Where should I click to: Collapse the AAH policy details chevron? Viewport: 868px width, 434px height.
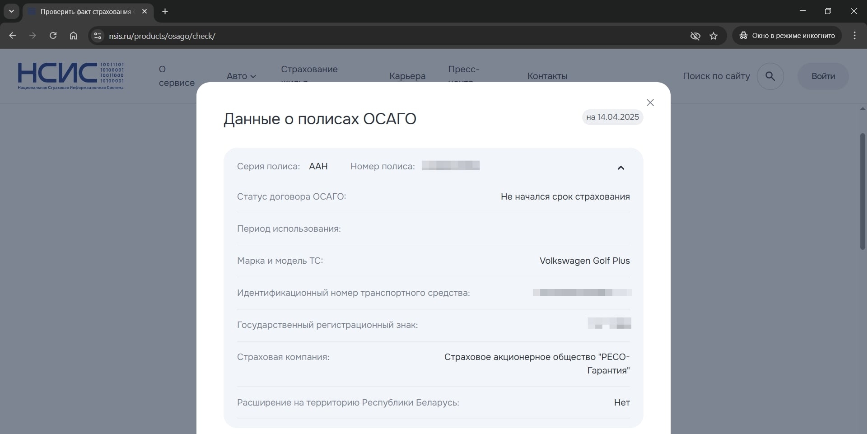coord(621,168)
